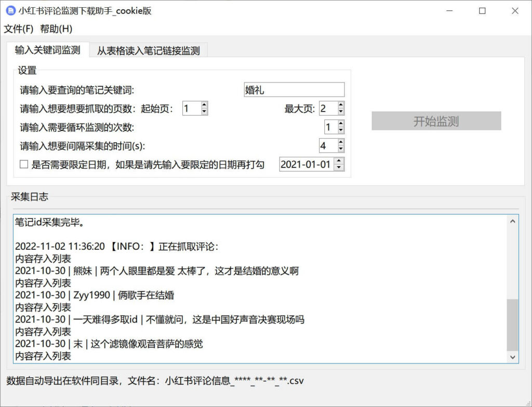Click the 间隔采集时间 number field
532x407 pixels.
pyautogui.click(x=328, y=146)
